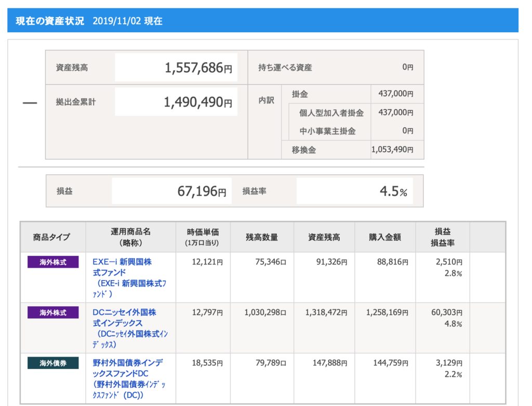Image resolution: width=532 pixels, height=406 pixels.
Task: Click the 資産残高 table column header
Action: click(324, 237)
